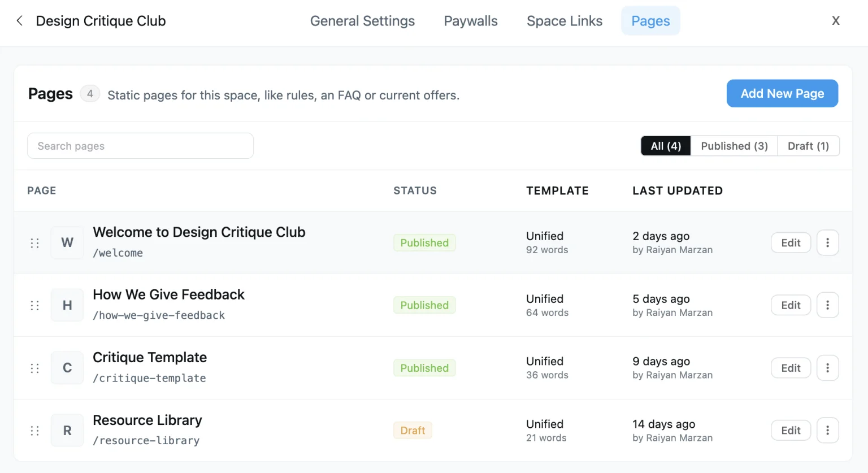Open kebab menu for Welcome page row
The image size is (868, 473).
tap(827, 243)
